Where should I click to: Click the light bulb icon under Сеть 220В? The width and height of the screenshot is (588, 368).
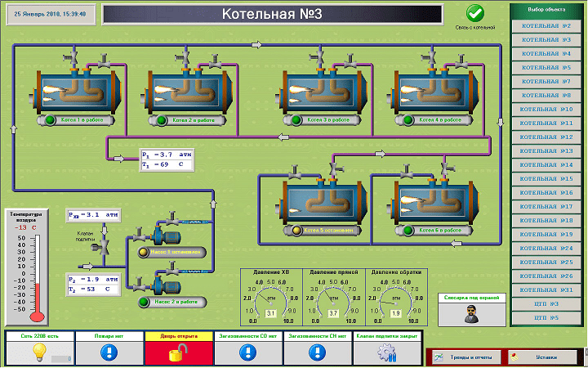[39, 352]
